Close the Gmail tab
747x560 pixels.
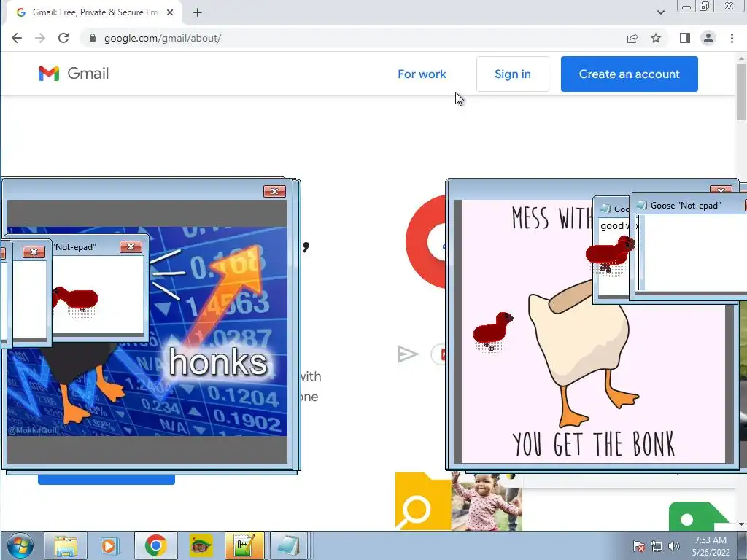pos(169,12)
